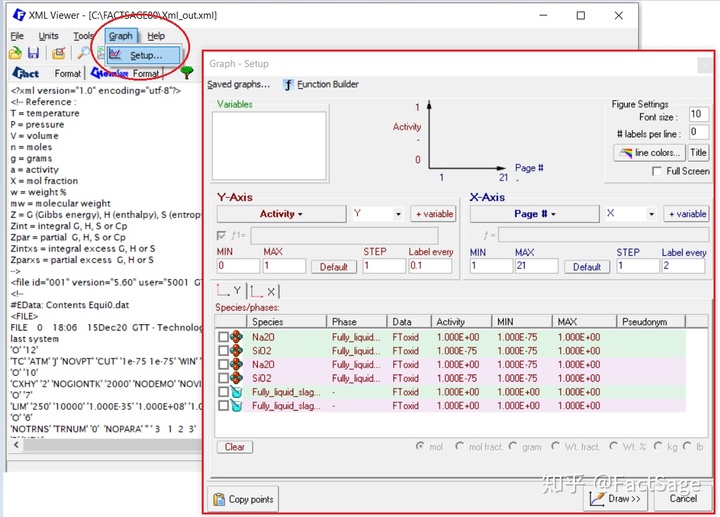720x517 pixels.
Task: Click Draw >> to plot the graph
Action: [x=615, y=499]
